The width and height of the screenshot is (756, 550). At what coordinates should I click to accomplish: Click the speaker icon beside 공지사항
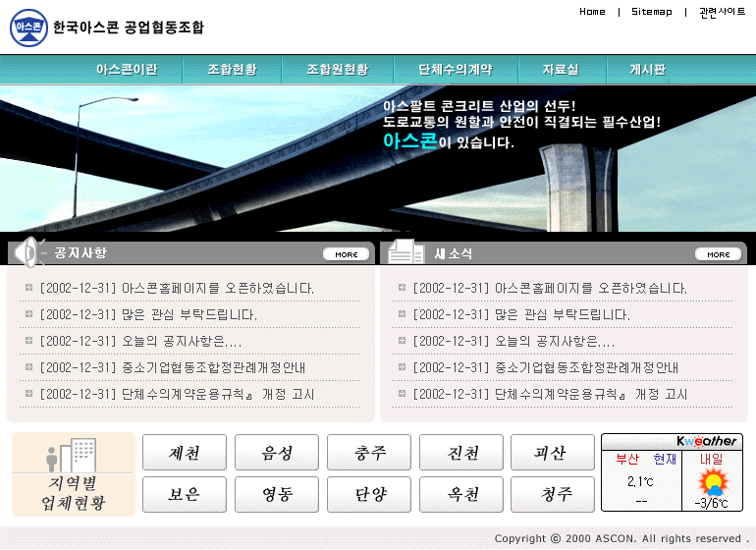click(x=31, y=252)
